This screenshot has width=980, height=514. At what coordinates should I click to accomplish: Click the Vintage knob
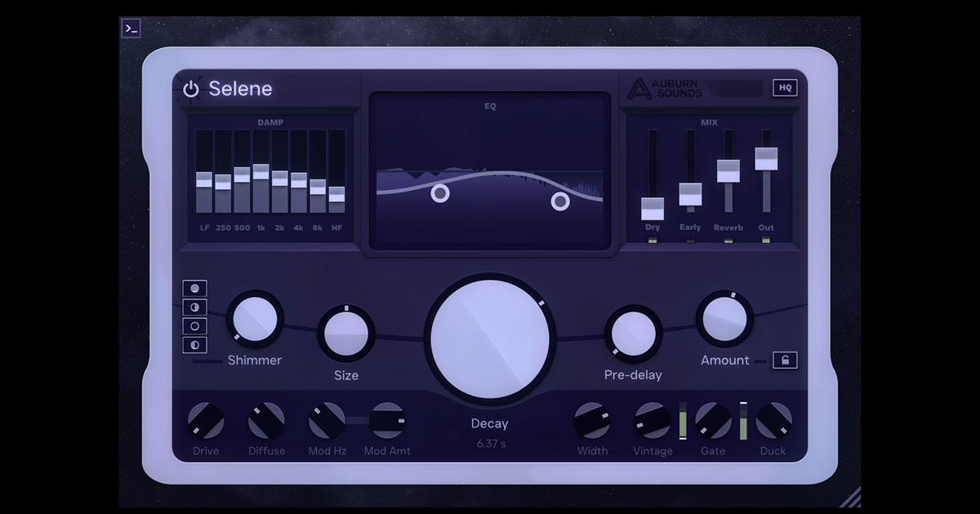[x=653, y=422]
